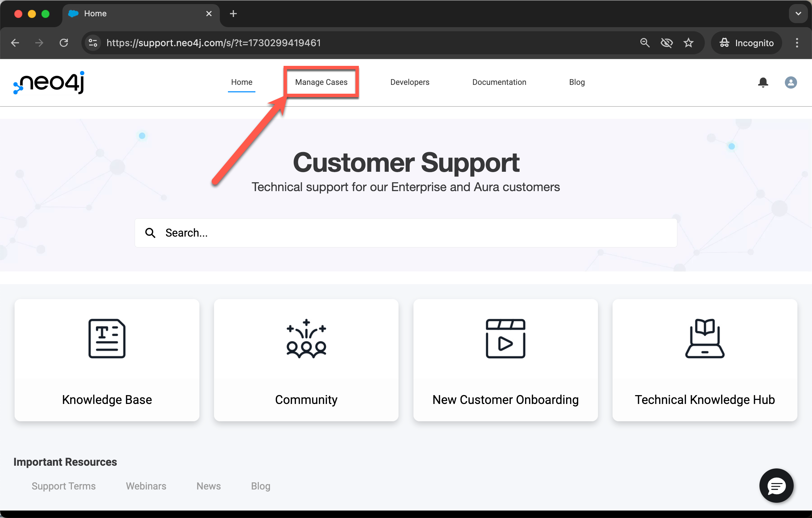Open Manage Cases in the navigation
Image resolution: width=812 pixels, height=518 pixels.
pyautogui.click(x=321, y=82)
